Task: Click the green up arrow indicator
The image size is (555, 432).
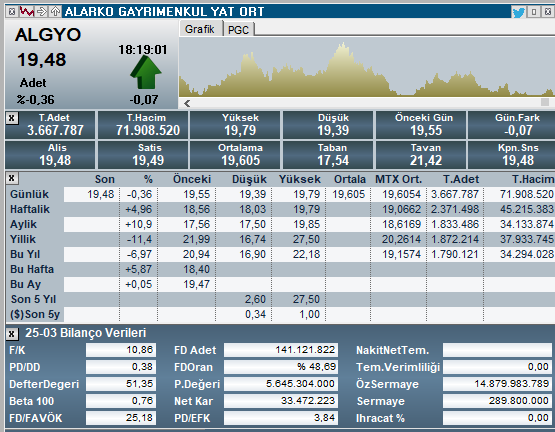Action: pos(145,73)
